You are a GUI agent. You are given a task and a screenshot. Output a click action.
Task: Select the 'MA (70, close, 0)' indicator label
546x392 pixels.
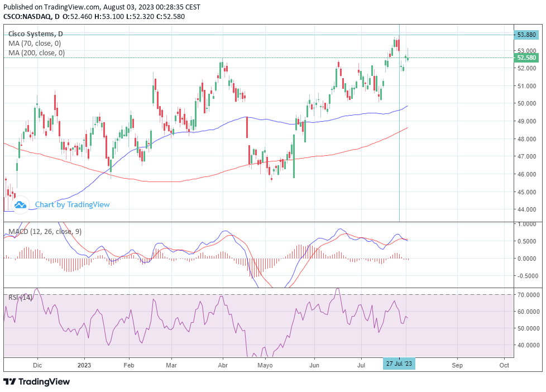pyautogui.click(x=35, y=44)
